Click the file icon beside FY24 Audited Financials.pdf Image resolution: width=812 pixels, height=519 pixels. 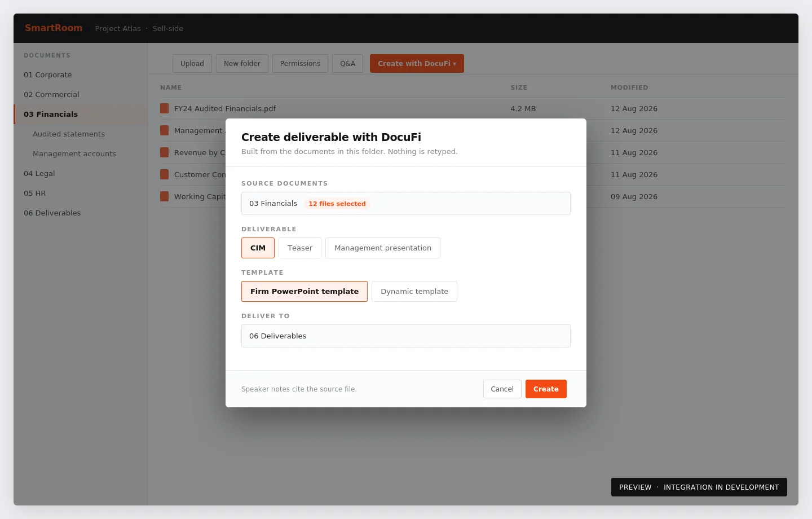[x=164, y=108]
